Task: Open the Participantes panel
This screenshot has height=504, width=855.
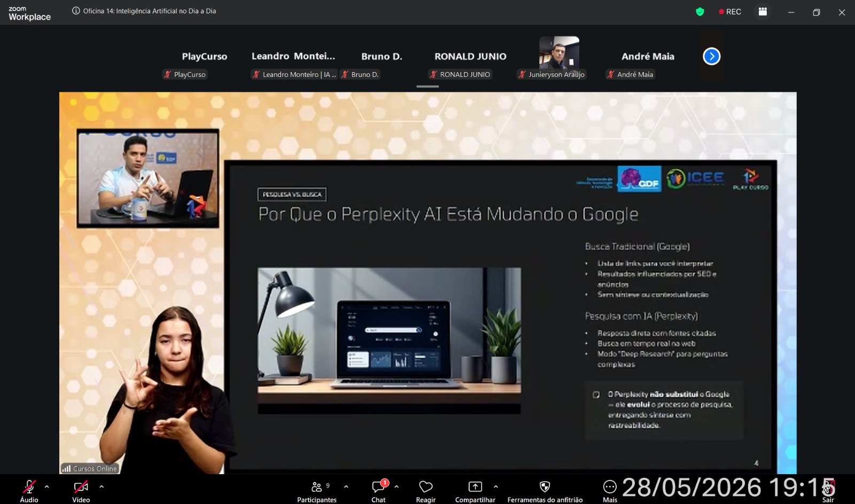Action: click(x=317, y=490)
